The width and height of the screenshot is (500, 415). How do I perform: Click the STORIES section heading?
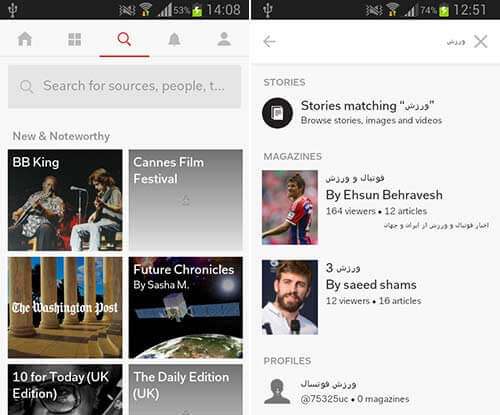pos(284,82)
